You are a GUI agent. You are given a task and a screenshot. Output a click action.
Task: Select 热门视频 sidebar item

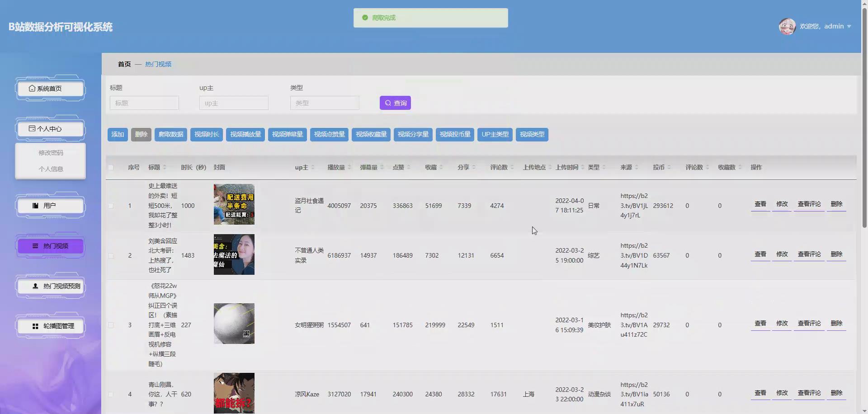[x=50, y=246]
